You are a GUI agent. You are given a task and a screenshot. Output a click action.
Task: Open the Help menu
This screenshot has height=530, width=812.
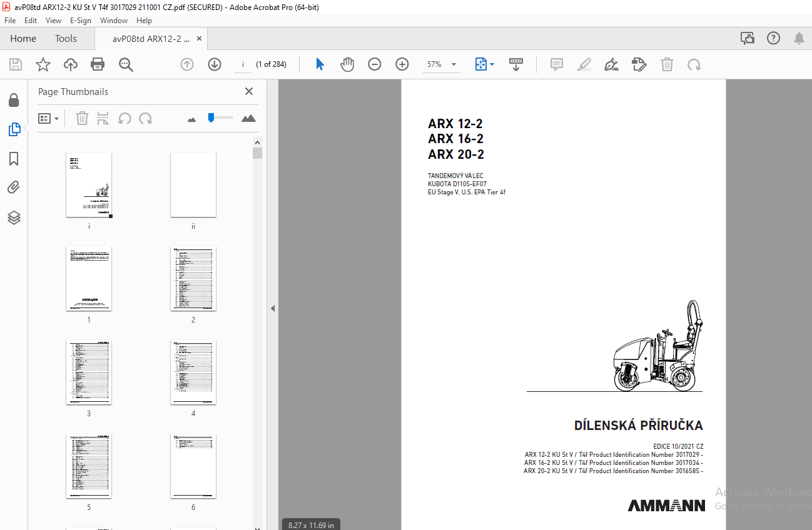[144, 21]
